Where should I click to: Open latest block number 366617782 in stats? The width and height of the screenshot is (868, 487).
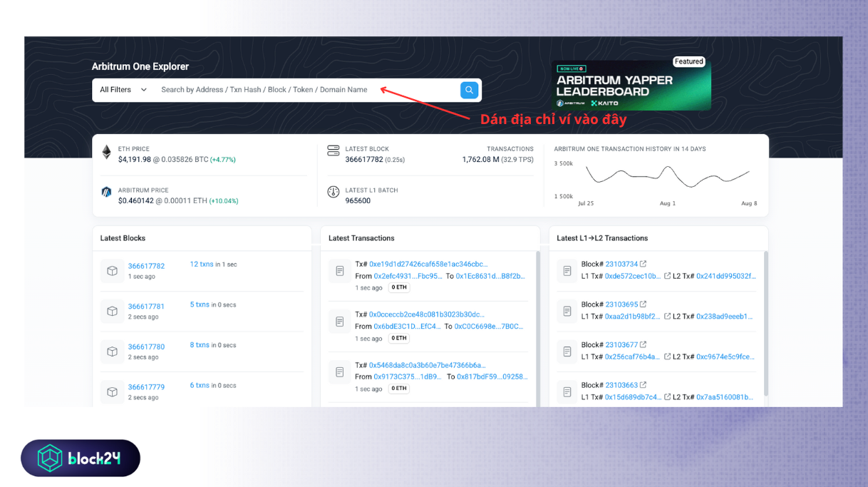[x=364, y=160]
